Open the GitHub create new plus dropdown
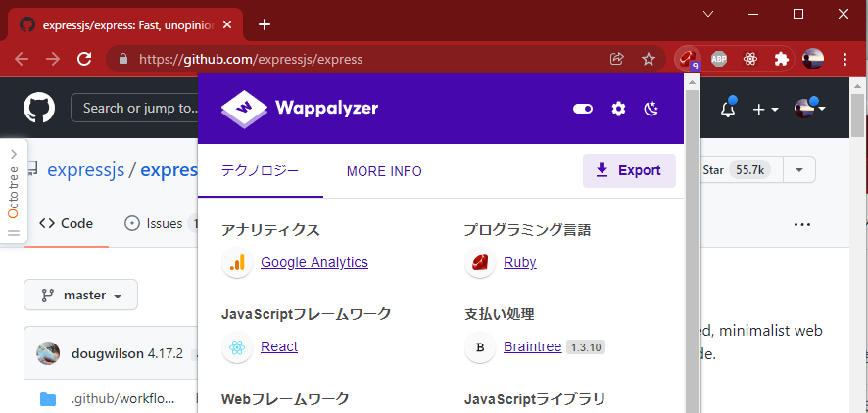The height and width of the screenshot is (413, 868). 765,109
